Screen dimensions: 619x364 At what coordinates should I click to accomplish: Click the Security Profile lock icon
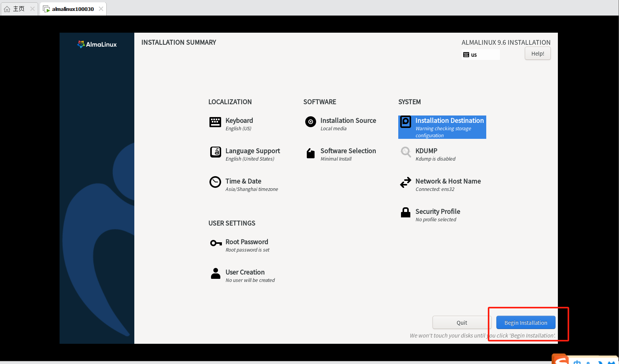click(406, 212)
